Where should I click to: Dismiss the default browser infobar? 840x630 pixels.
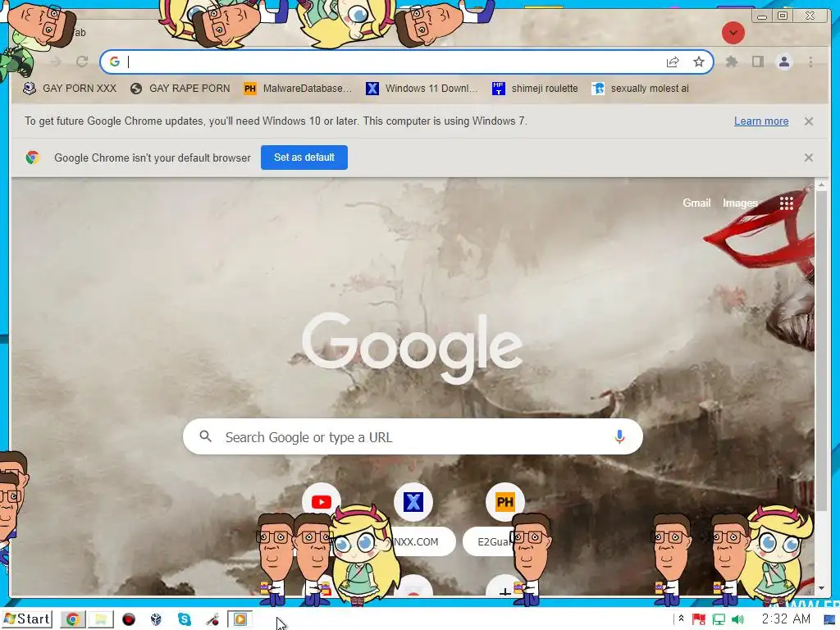pyautogui.click(x=808, y=157)
